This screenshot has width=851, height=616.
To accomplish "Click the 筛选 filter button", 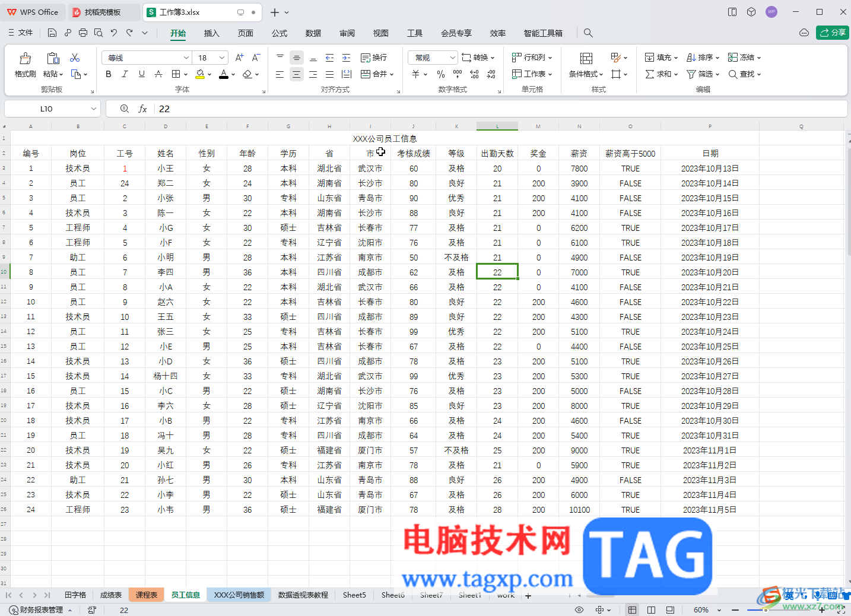I will (703, 74).
